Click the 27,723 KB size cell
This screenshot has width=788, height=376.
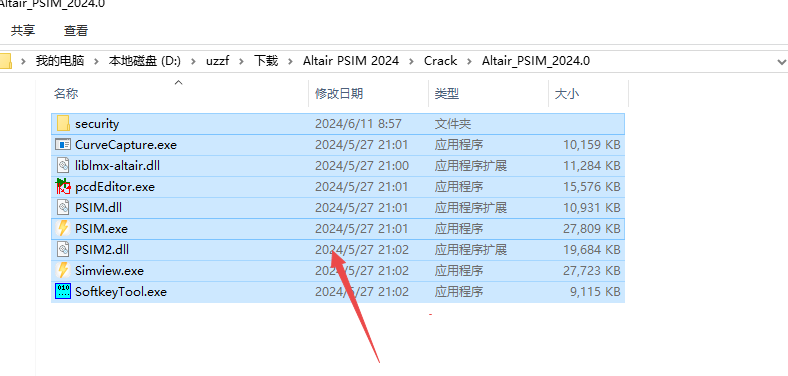pos(592,270)
